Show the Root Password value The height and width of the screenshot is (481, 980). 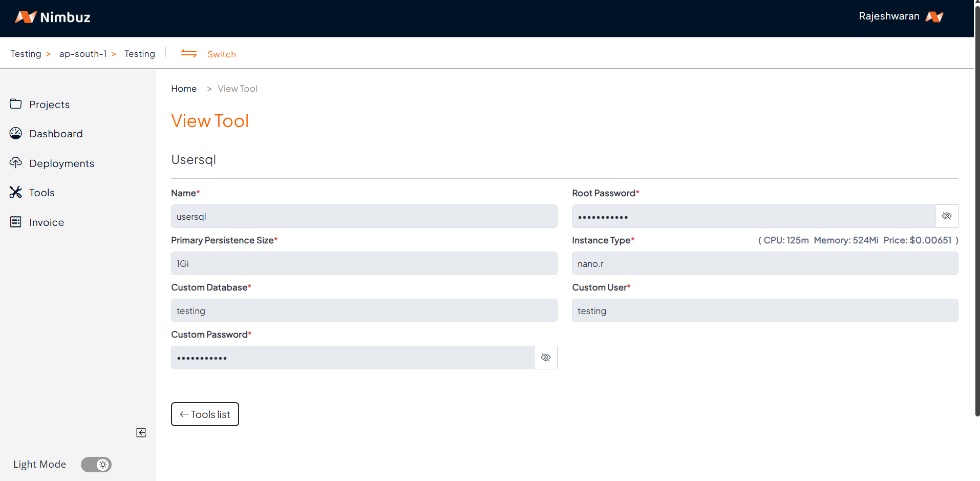947,216
